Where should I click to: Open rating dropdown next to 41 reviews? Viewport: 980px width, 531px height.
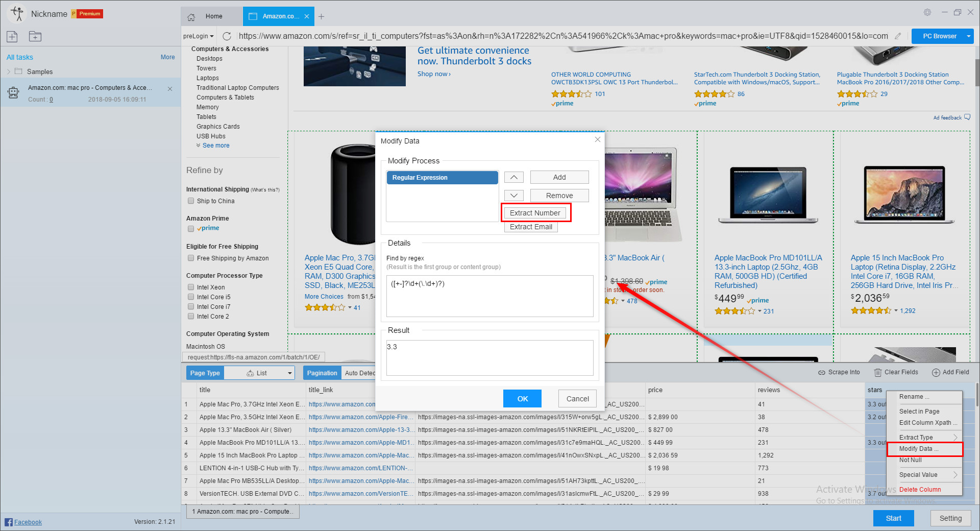tap(350, 308)
